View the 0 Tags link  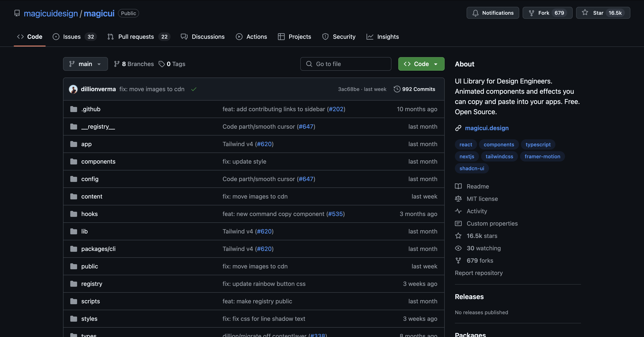coord(172,64)
